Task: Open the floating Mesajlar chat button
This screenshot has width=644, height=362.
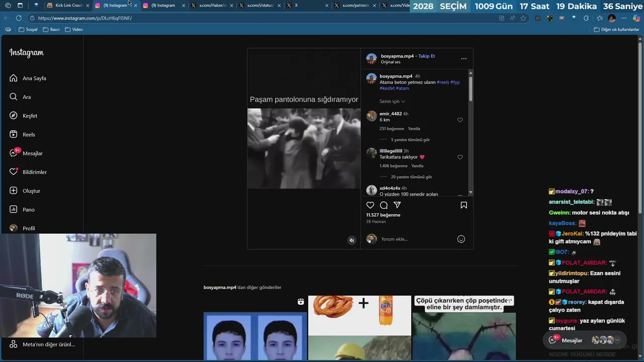Action: click(x=585, y=340)
